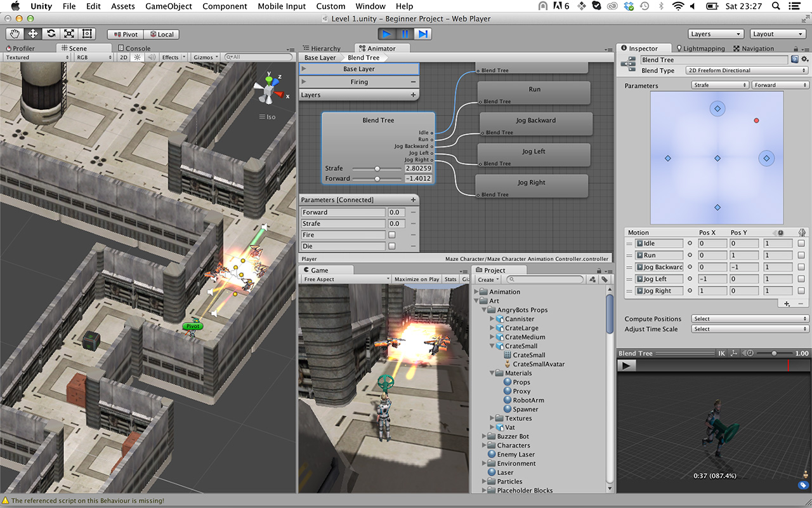Toggle scene lighting sun icon
The image size is (812, 508).
137,57
